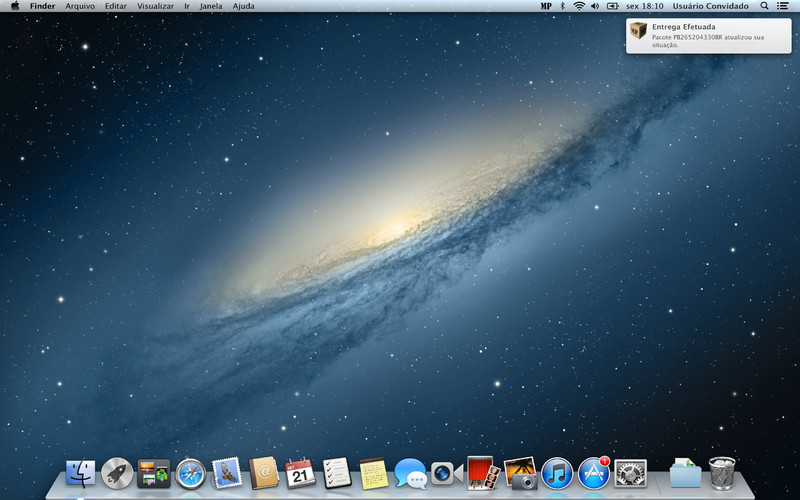Open the Visualizar menu
This screenshot has height=500, width=800.
[155, 6]
